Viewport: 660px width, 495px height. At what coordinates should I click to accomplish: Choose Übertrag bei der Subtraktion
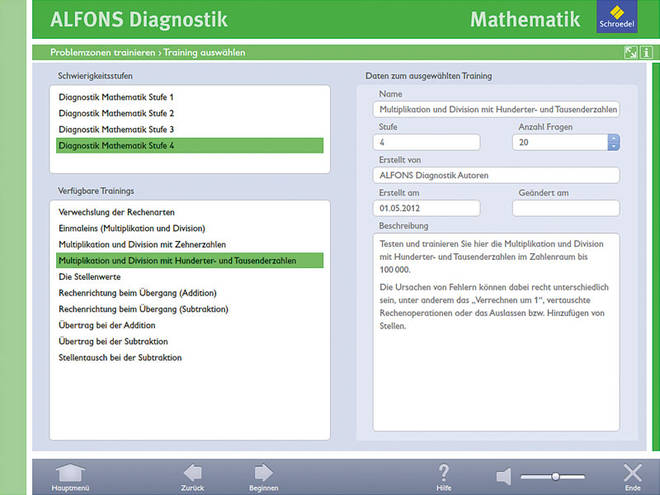[190, 341]
